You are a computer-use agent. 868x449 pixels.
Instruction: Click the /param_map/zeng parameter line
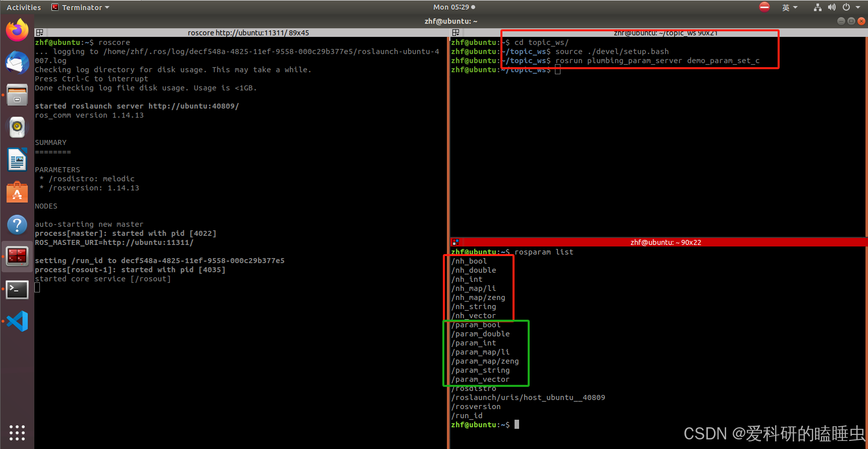(x=485, y=361)
